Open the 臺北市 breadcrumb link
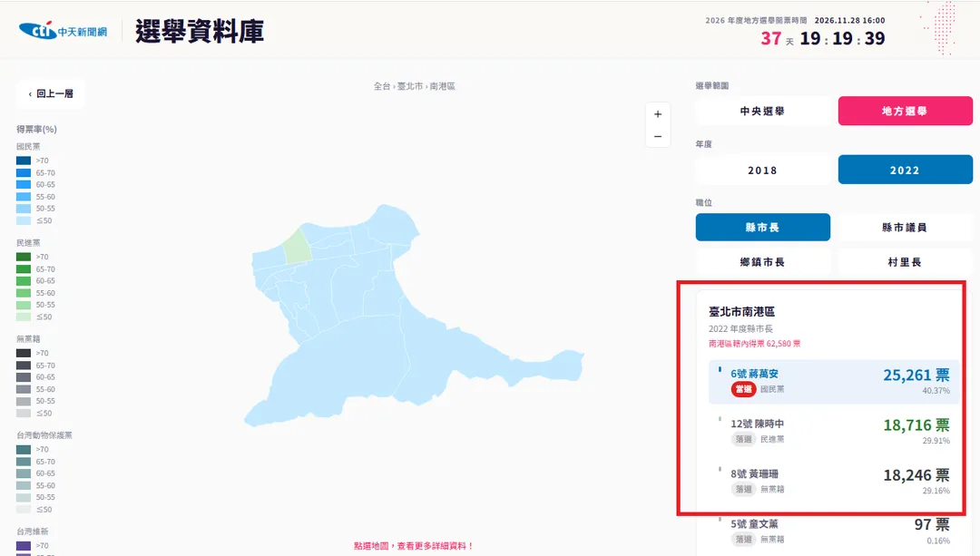The width and height of the screenshot is (980, 556). click(410, 86)
